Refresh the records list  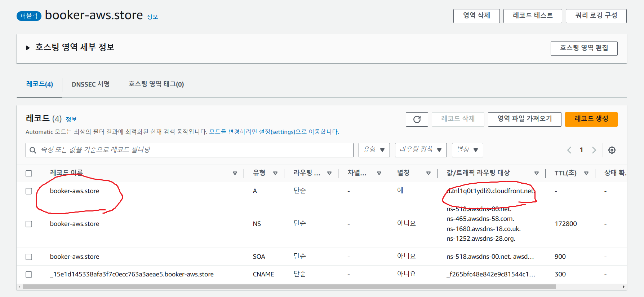point(417,119)
